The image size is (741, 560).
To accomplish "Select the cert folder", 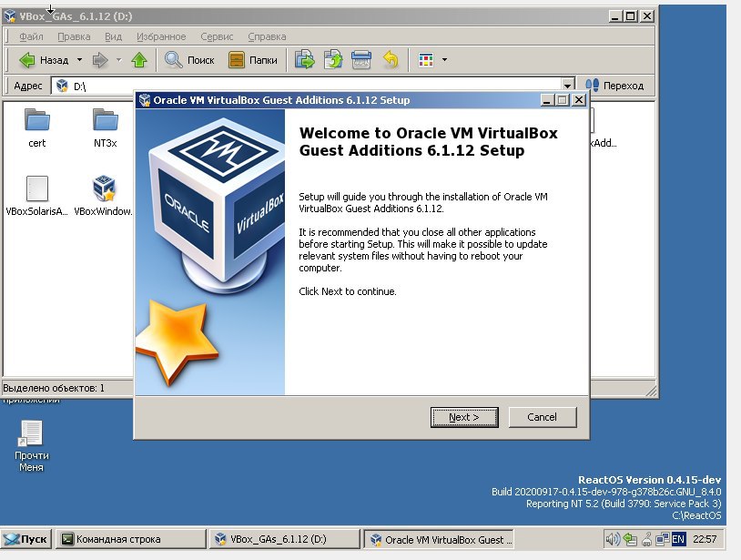I will pyautogui.click(x=36, y=127).
